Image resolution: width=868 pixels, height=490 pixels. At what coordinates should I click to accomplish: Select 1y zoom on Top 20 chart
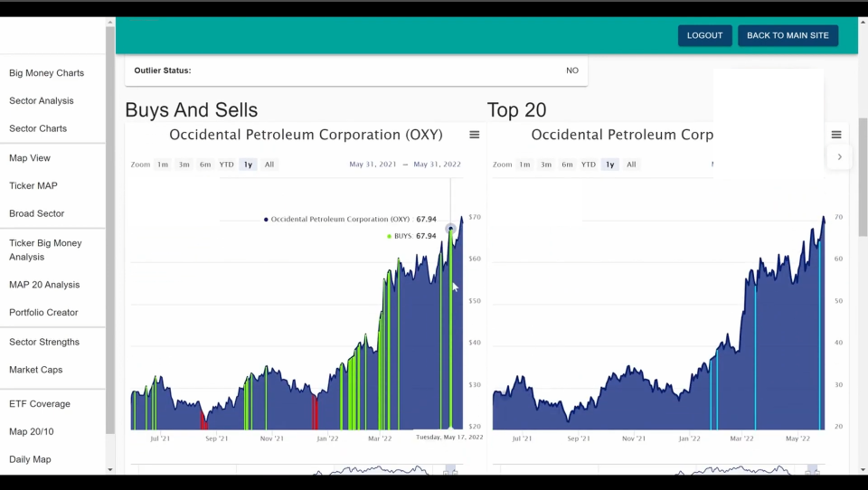[x=610, y=165]
